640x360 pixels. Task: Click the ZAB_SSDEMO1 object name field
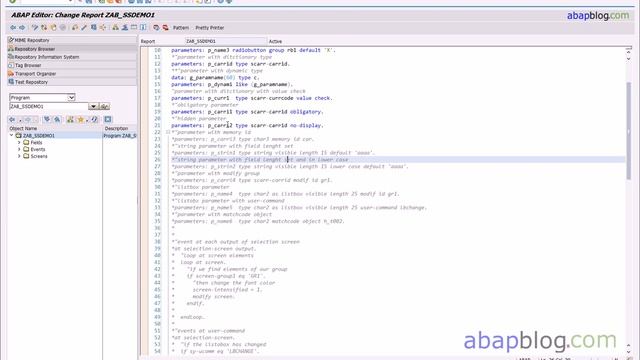coord(49,107)
